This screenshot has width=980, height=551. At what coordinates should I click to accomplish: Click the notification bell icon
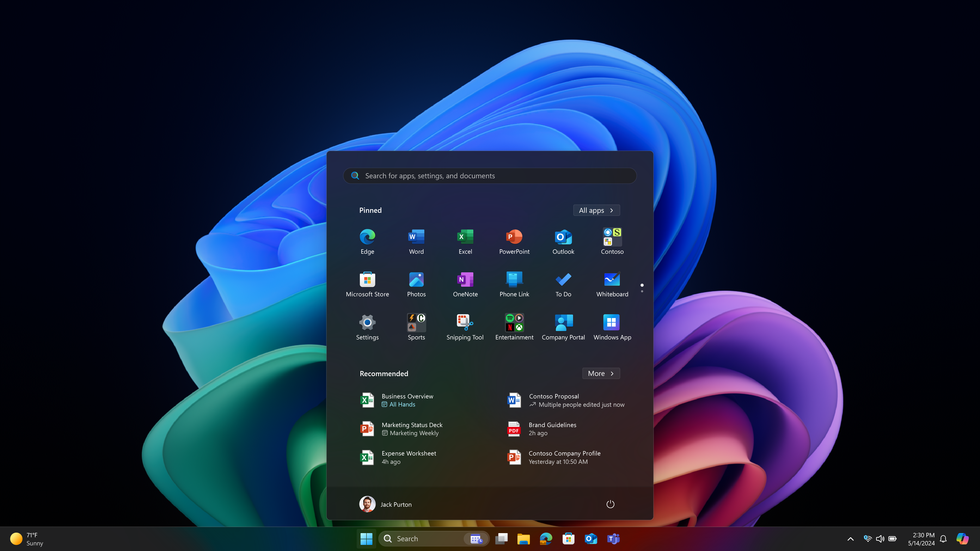(943, 539)
